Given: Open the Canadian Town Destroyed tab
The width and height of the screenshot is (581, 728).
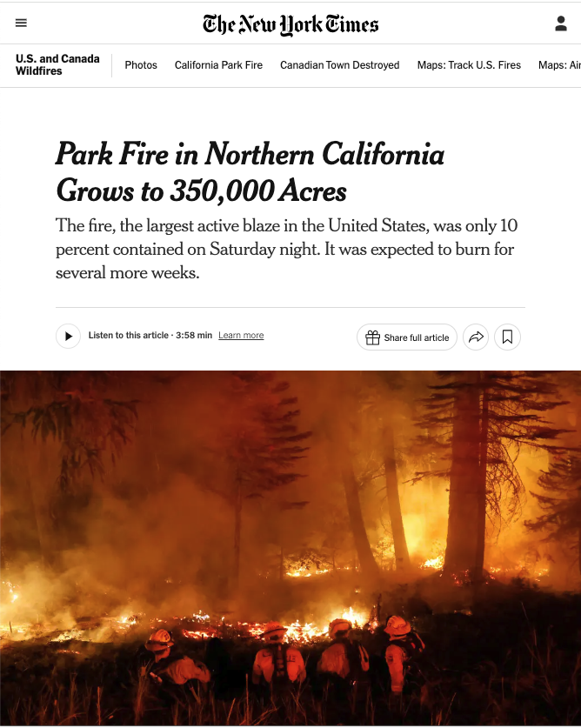Looking at the screenshot, I should click(340, 65).
